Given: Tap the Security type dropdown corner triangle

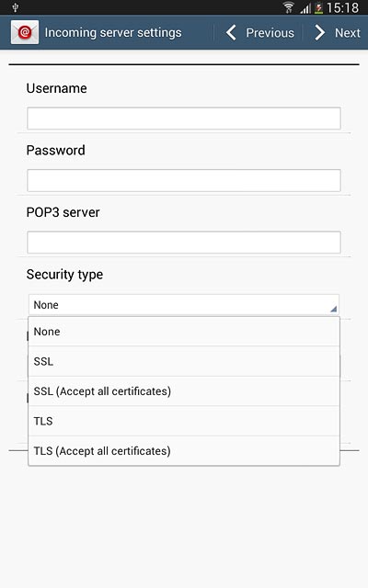Looking at the screenshot, I should (x=333, y=309).
